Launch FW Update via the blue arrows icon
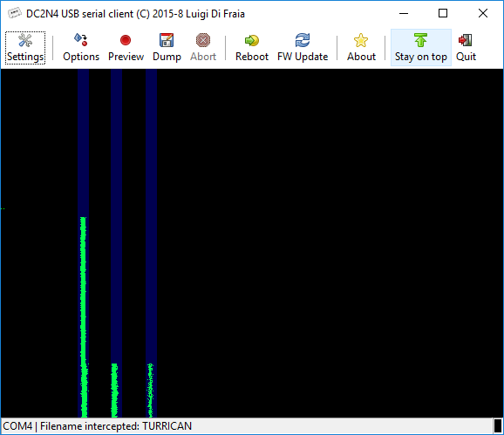504x435 pixels. tap(303, 40)
